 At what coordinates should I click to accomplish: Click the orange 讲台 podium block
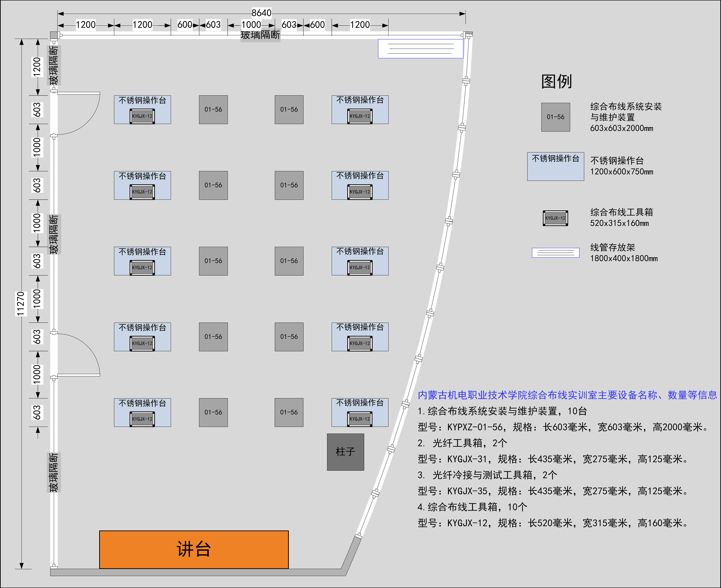pos(194,549)
